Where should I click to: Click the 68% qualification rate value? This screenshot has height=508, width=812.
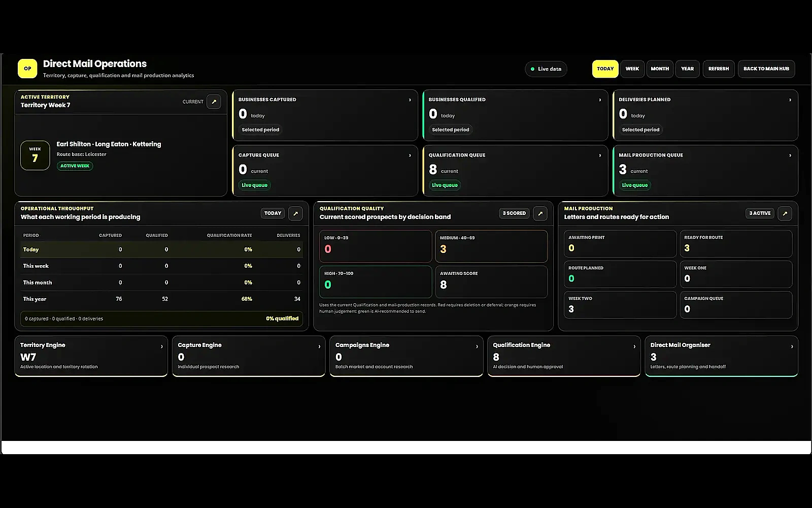pos(247,299)
